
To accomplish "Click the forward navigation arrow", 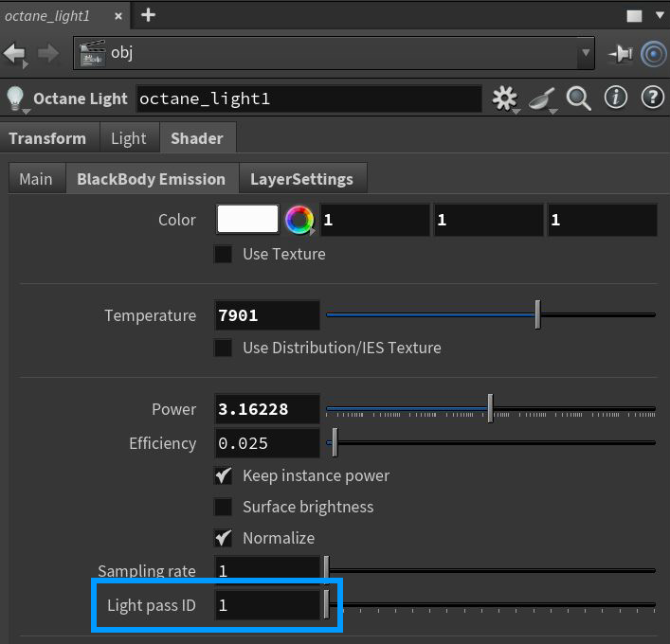I will 47,53.
